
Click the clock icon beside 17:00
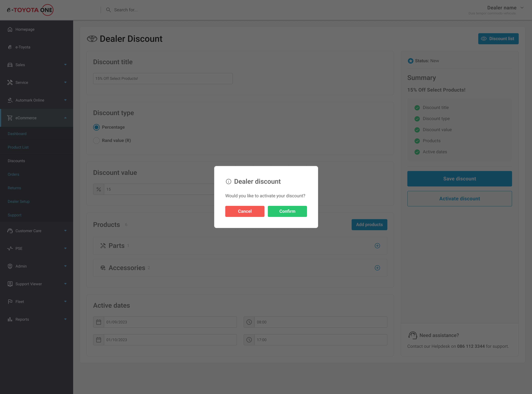tap(249, 340)
